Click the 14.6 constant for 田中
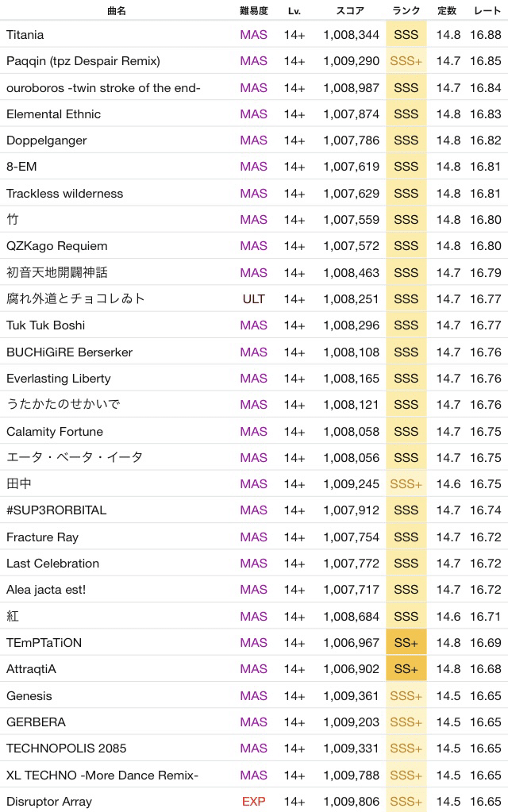This screenshot has height=812, width=508. tap(448, 483)
